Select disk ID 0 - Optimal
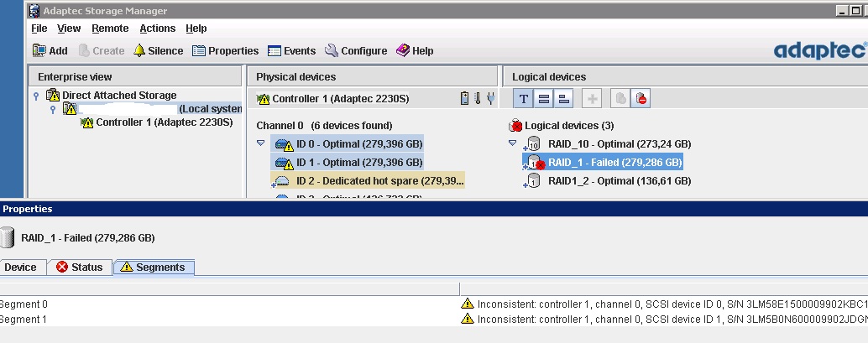 (x=359, y=144)
